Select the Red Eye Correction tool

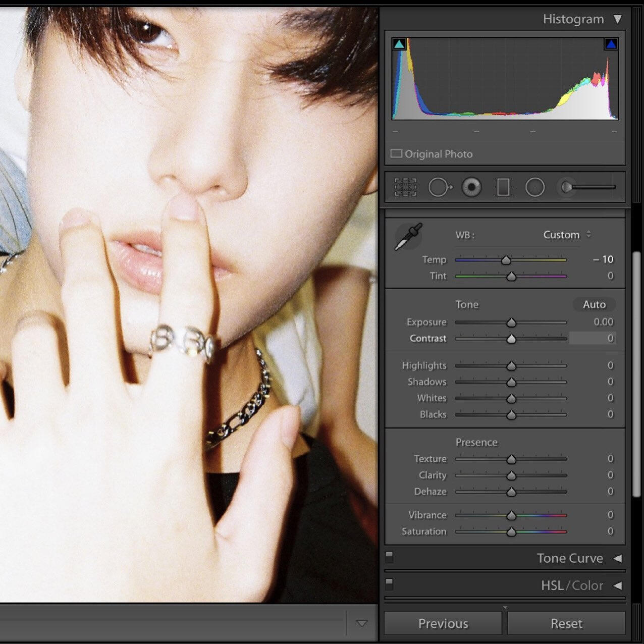pos(472,187)
